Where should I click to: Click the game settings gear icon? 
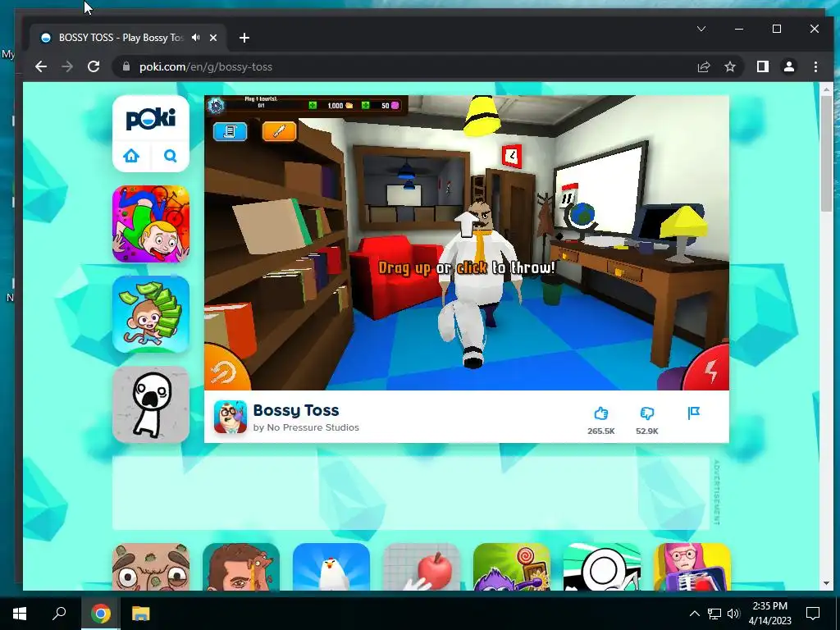click(x=216, y=106)
